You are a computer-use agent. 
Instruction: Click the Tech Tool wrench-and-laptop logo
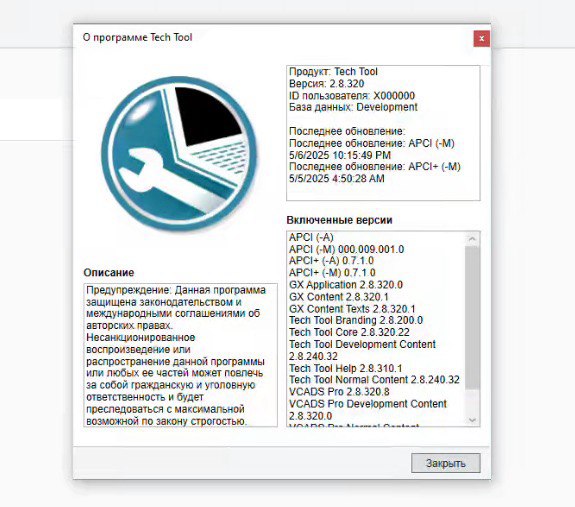pyautogui.click(x=179, y=154)
